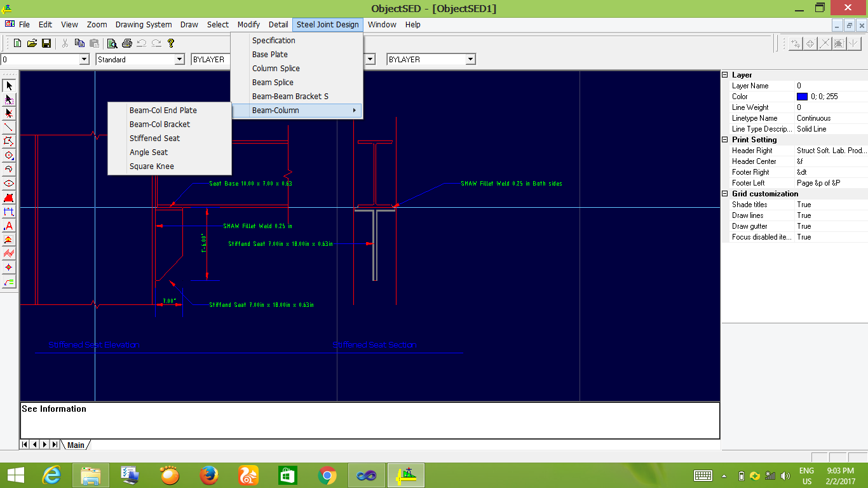Select Beam-Col End Plate submenu item
Image resolution: width=868 pixels, height=488 pixels.
170,111
